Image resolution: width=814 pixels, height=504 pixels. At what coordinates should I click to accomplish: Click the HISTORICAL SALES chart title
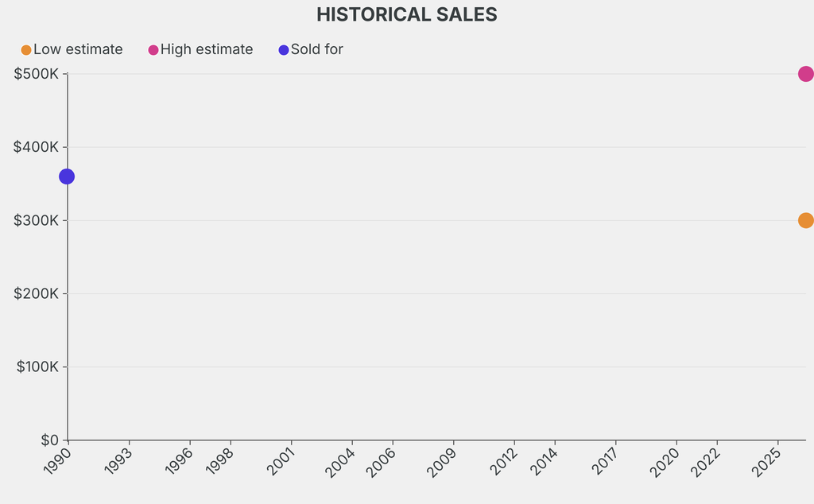407,14
